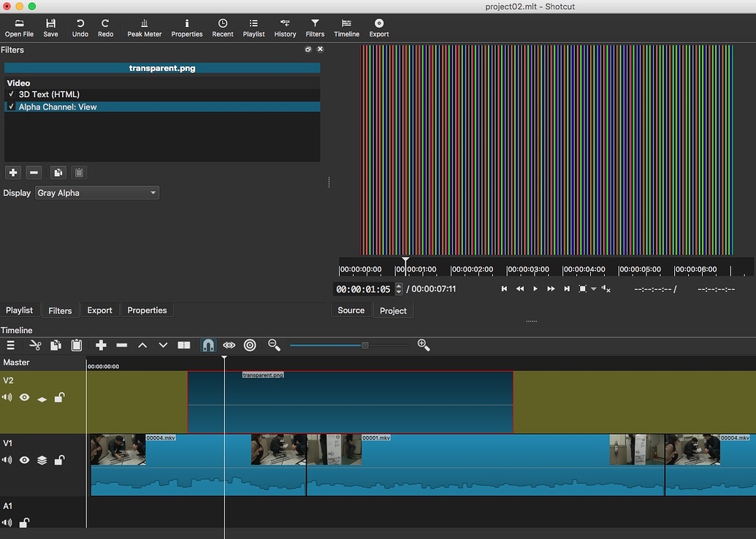Close the Filters panel
This screenshot has width=756, height=539.
coord(320,49)
